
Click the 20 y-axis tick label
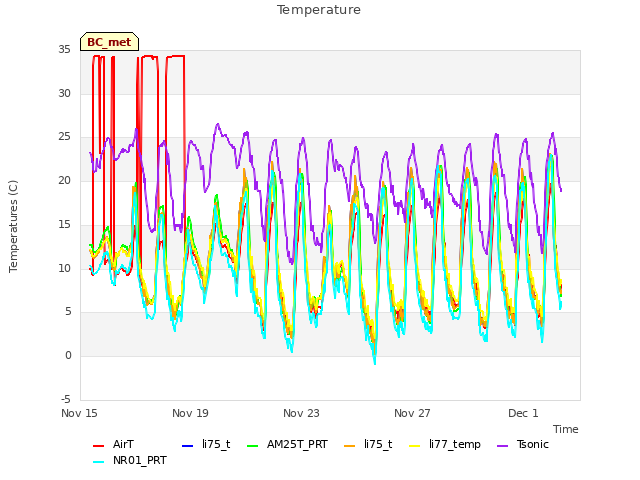[64, 180]
